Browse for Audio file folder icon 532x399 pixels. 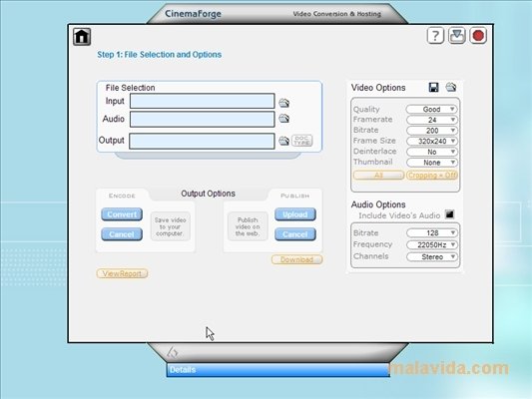[x=284, y=119]
